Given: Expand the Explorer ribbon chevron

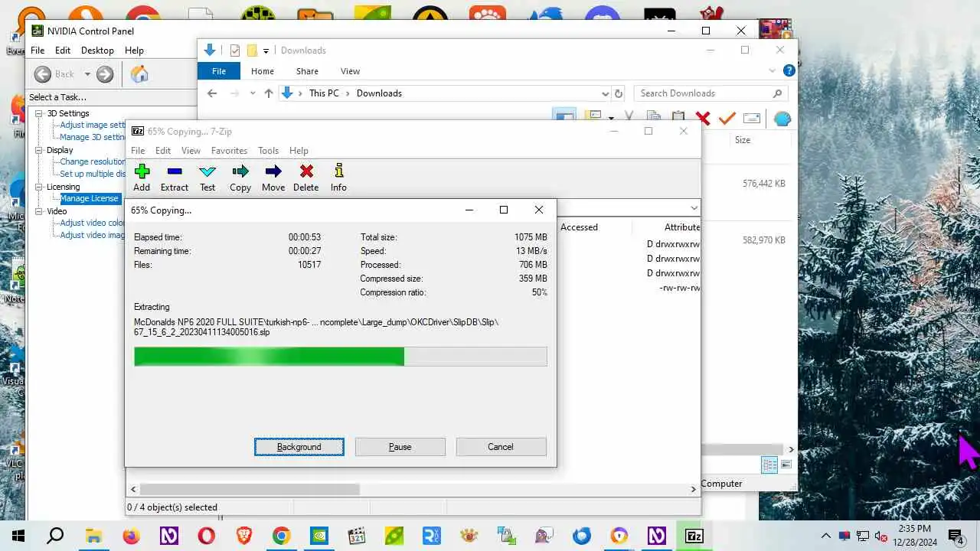Looking at the screenshot, I should coord(773,70).
